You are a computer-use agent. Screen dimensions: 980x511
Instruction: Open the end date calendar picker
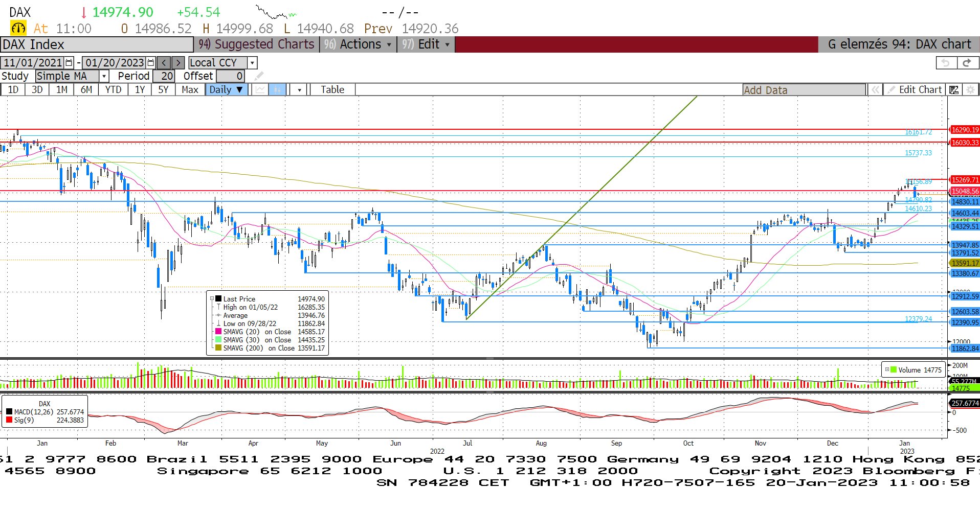[151, 63]
